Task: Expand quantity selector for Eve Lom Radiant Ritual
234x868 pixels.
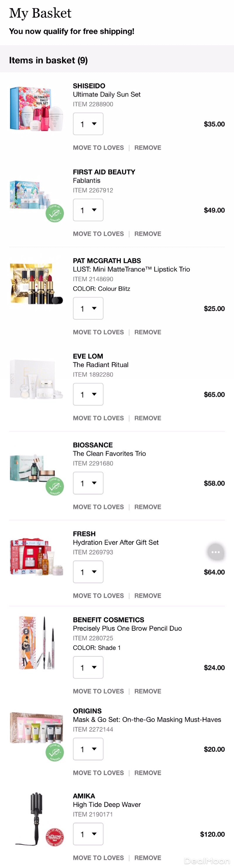Action: pos(88,394)
